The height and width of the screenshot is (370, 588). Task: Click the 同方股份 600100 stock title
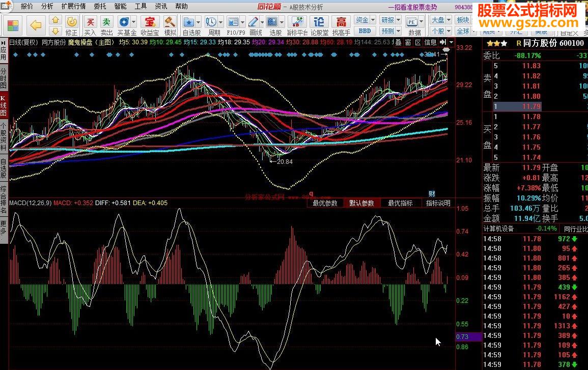pos(553,43)
